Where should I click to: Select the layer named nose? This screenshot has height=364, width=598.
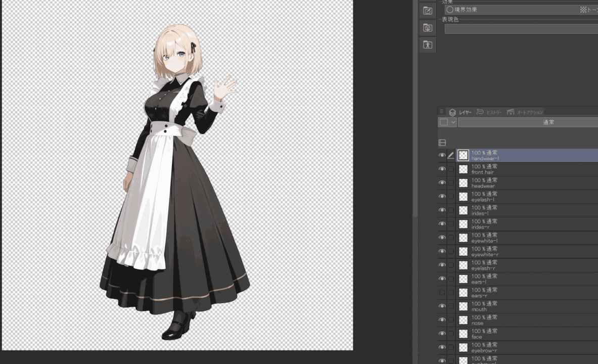527,320
